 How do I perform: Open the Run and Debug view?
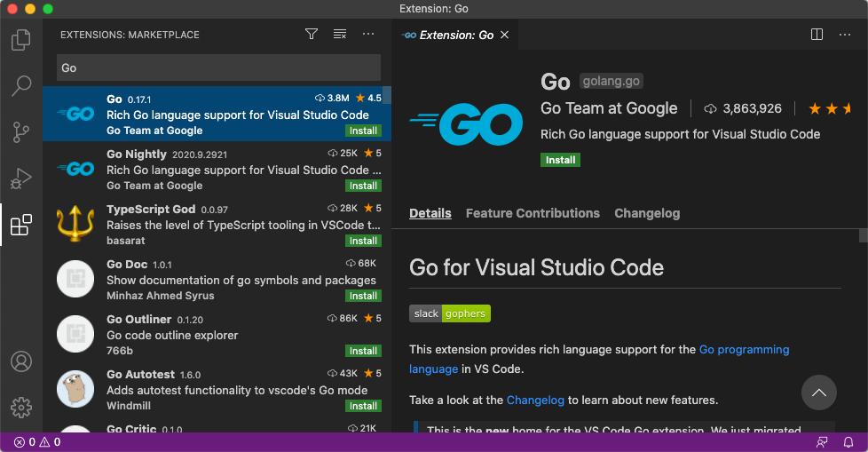(x=20, y=178)
